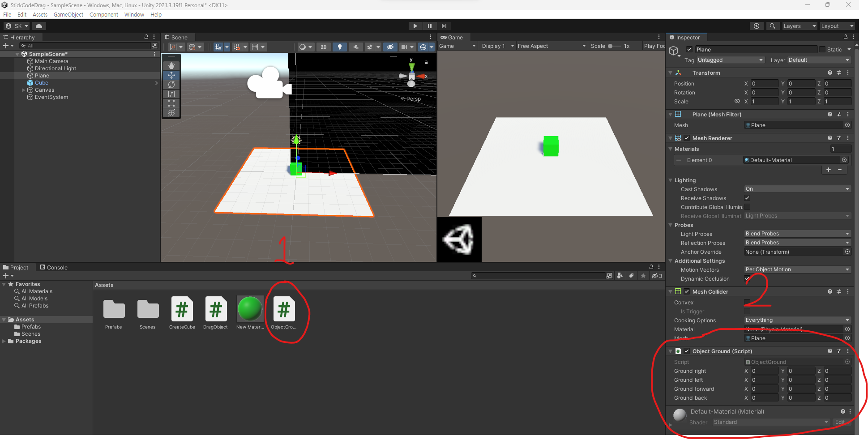
Task: Toggle grid visibility icon
Action: (x=218, y=47)
